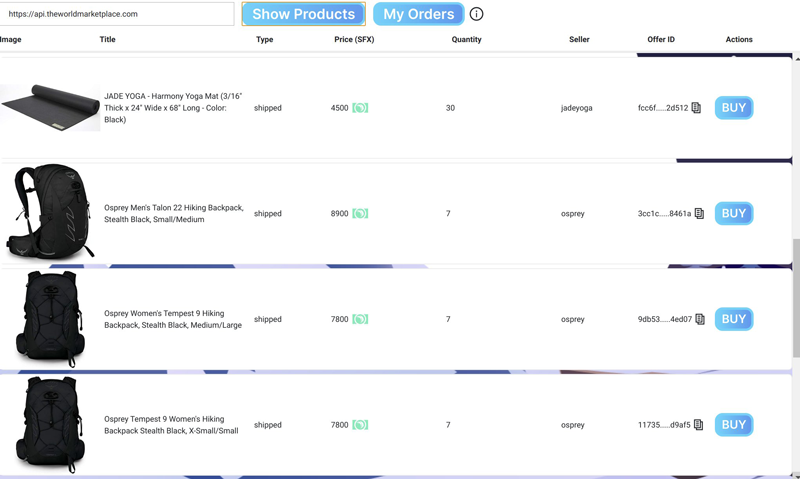Open the Talon 22 backpack image
This screenshot has width=800, height=479.
pyautogui.click(x=50, y=211)
